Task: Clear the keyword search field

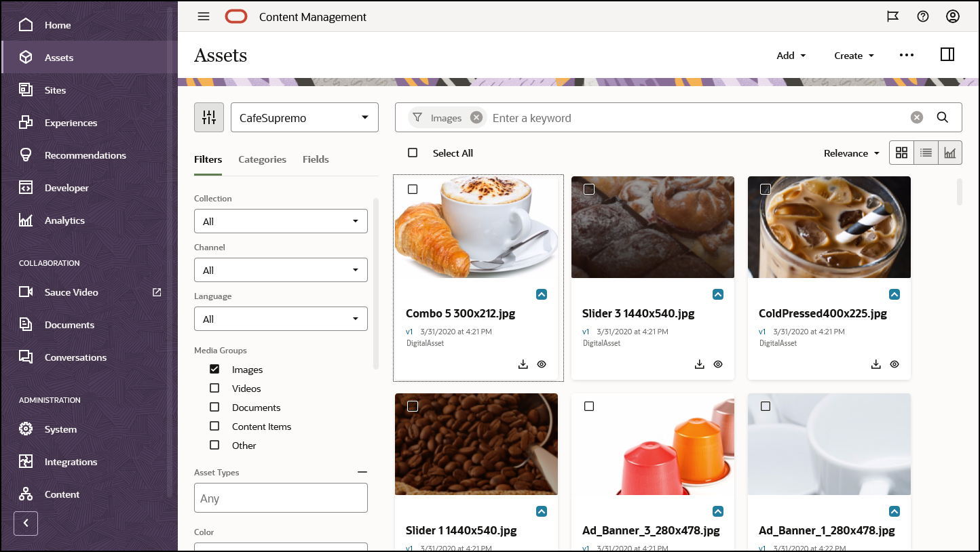Action: [917, 117]
